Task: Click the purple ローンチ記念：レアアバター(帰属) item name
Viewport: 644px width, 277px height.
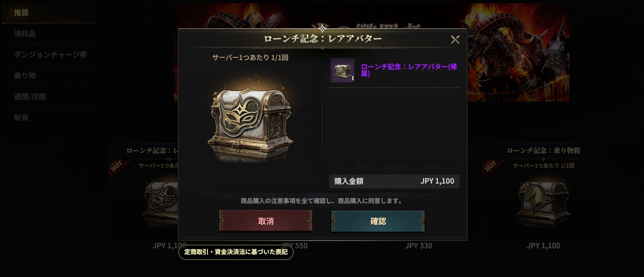Action: point(409,70)
